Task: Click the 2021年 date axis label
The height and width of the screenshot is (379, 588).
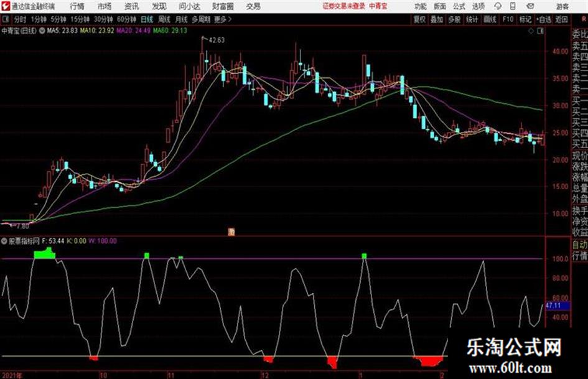Action: tap(12, 375)
